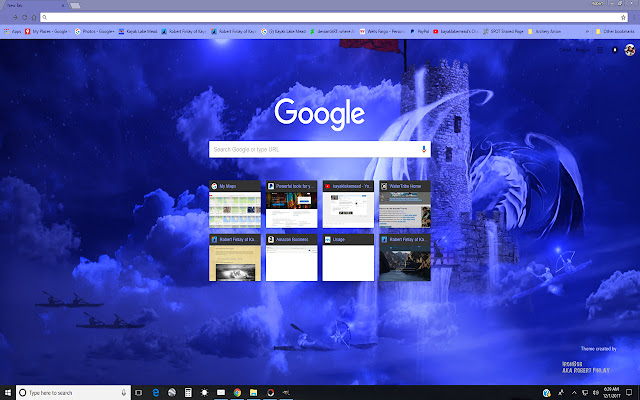Launch Microsoft Edge from the taskbar
Viewport: 640px width, 400px height.
156,393
